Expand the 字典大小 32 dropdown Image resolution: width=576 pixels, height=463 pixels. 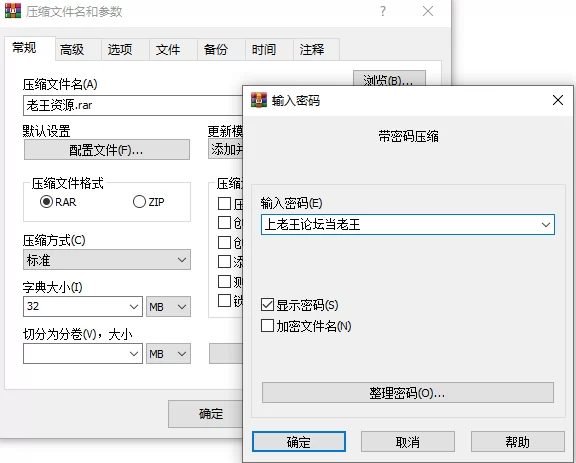(83, 306)
